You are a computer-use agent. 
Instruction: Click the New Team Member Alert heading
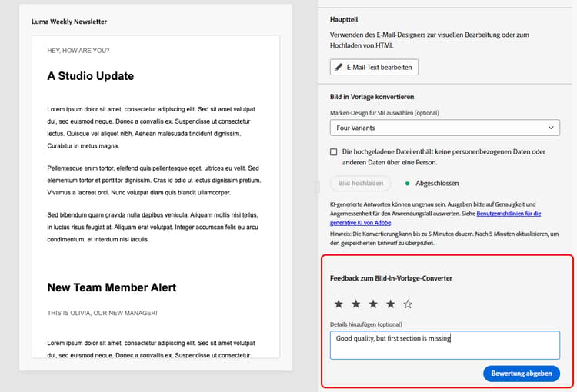tap(112, 287)
